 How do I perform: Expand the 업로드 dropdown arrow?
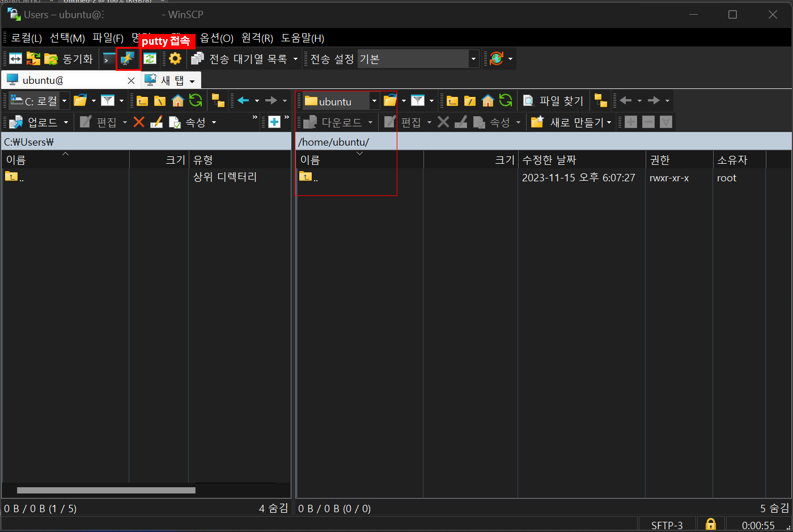pyautogui.click(x=66, y=122)
